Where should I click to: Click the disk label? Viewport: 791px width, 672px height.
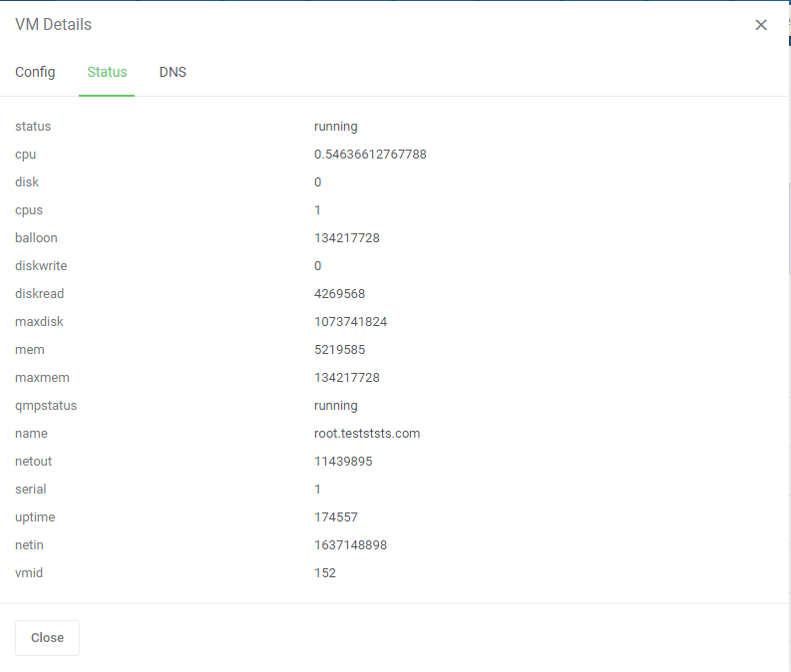[x=27, y=182]
